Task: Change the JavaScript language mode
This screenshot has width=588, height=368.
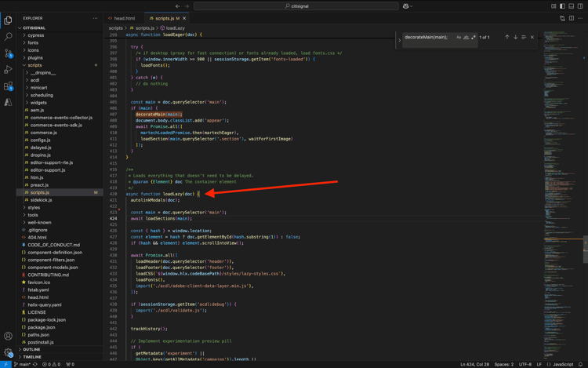Action: pos(563,364)
